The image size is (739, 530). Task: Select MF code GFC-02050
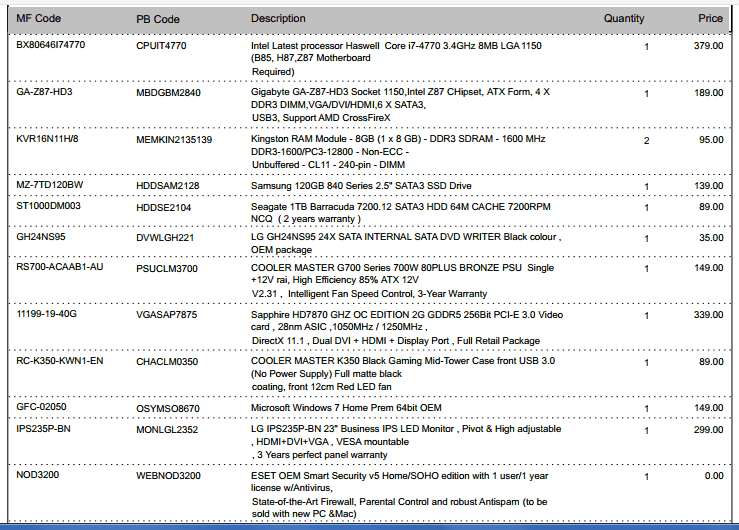click(41, 407)
